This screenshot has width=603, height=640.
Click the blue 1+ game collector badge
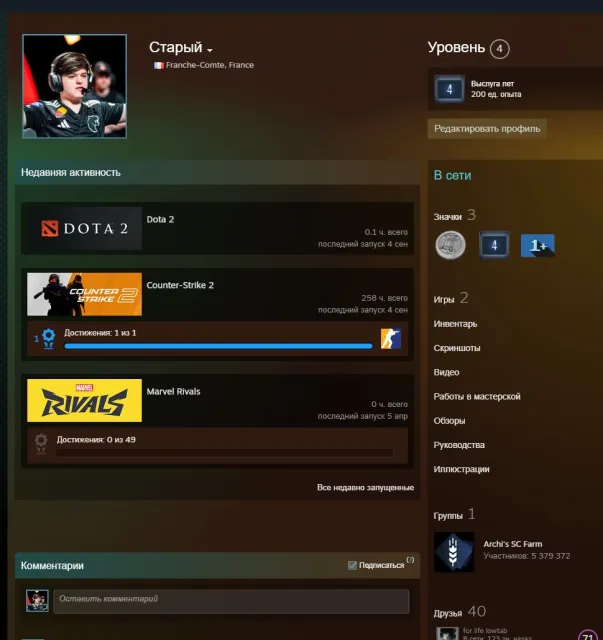537,245
